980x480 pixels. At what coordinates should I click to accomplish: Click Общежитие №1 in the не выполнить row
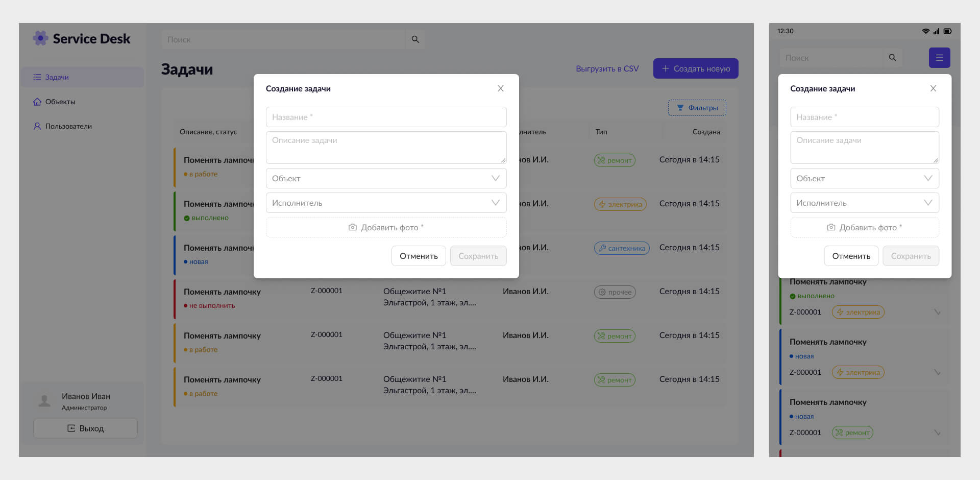414,291
